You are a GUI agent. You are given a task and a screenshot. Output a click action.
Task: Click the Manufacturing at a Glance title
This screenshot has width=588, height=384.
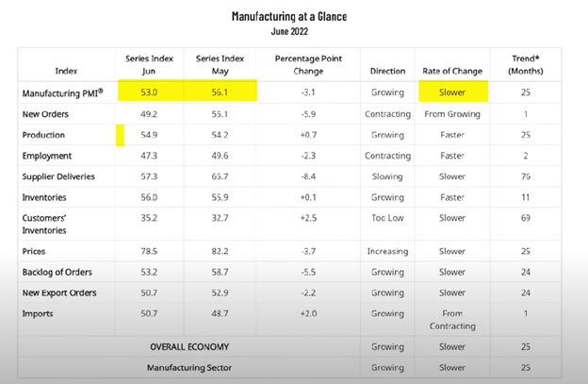289,17
